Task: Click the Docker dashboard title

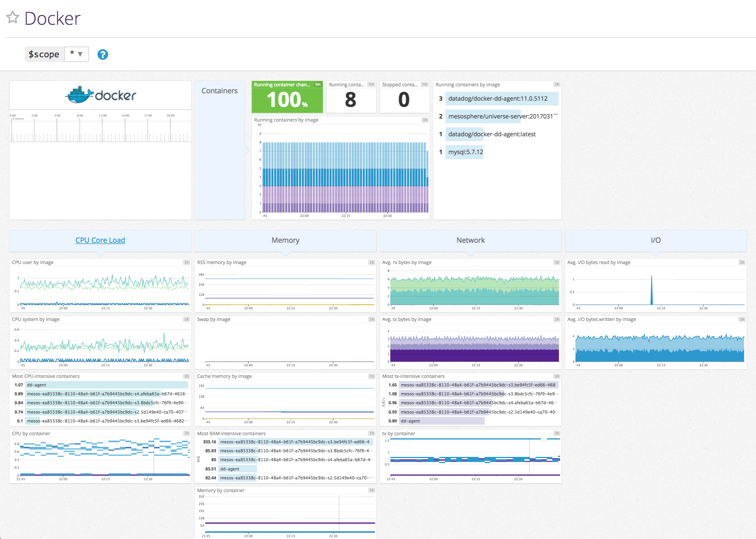Action: (x=52, y=18)
